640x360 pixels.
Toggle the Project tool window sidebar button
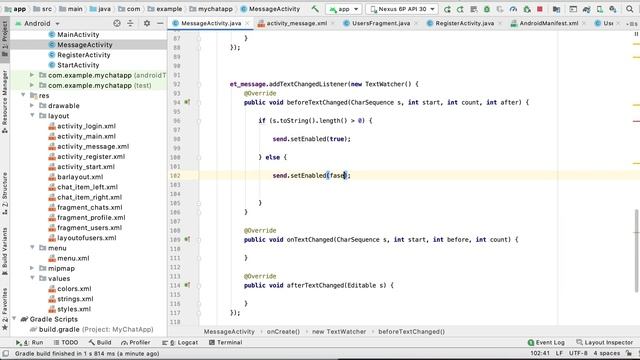click(x=5, y=39)
